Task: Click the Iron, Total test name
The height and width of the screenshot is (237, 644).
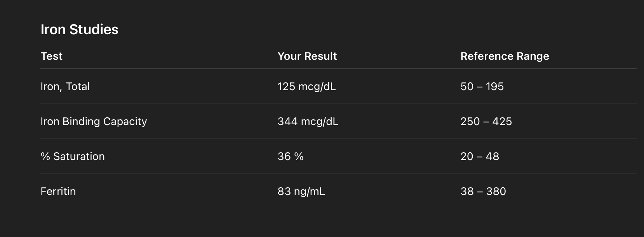Action: [x=65, y=87]
